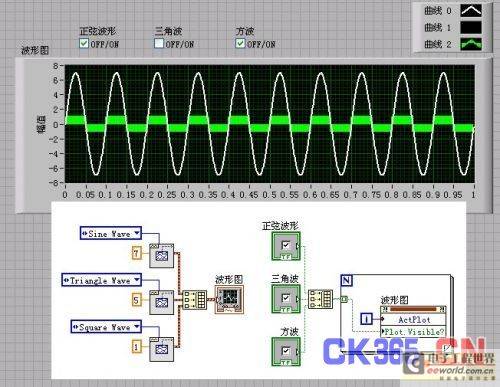Select the numeric constant 7
Image resolution: width=500 pixels, height=387 pixels.
136,253
